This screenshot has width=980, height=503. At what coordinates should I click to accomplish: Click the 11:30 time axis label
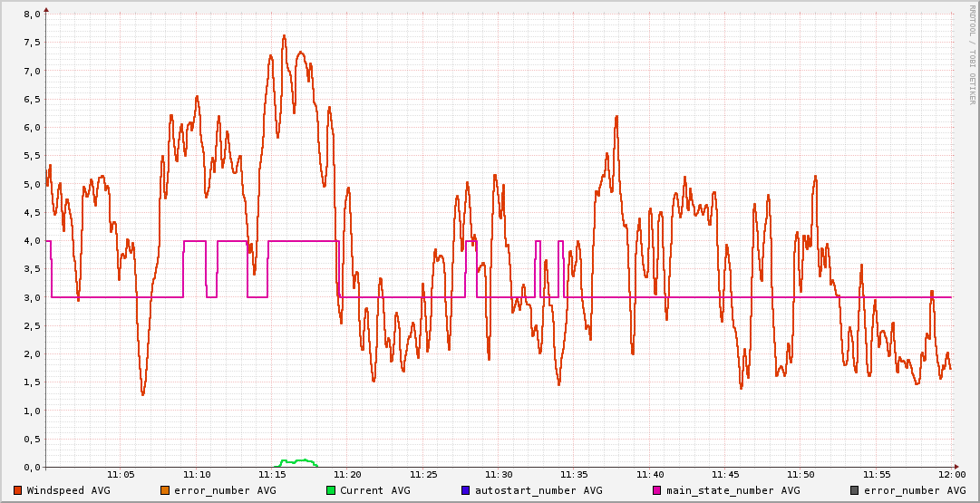[499, 474]
